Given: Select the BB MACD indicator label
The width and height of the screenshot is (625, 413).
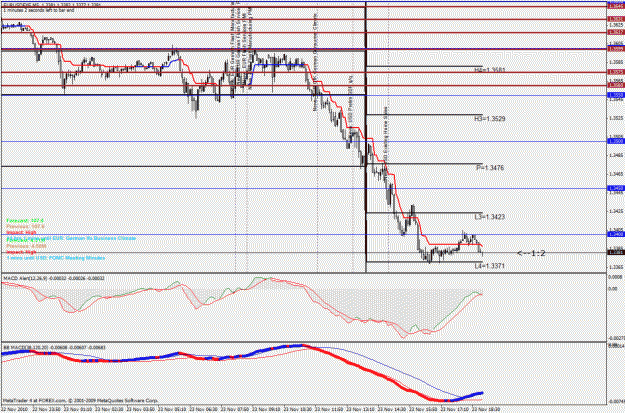Looking at the screenshot, I should click(54, 348).
